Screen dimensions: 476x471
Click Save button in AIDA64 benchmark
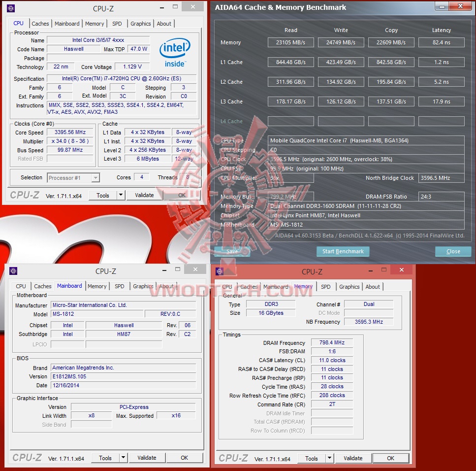pos(232,251)
